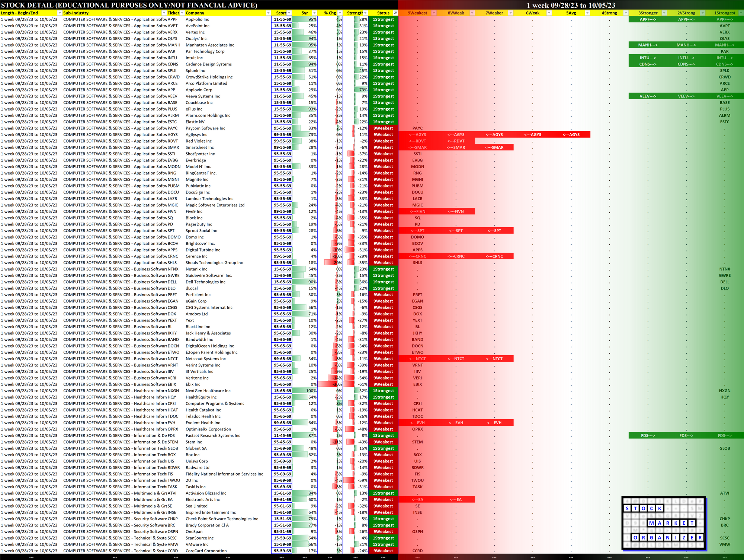744x560 pixels.
Task: Click the 100% 5yr cell for NextGen Healthcare
Action: 305,391
